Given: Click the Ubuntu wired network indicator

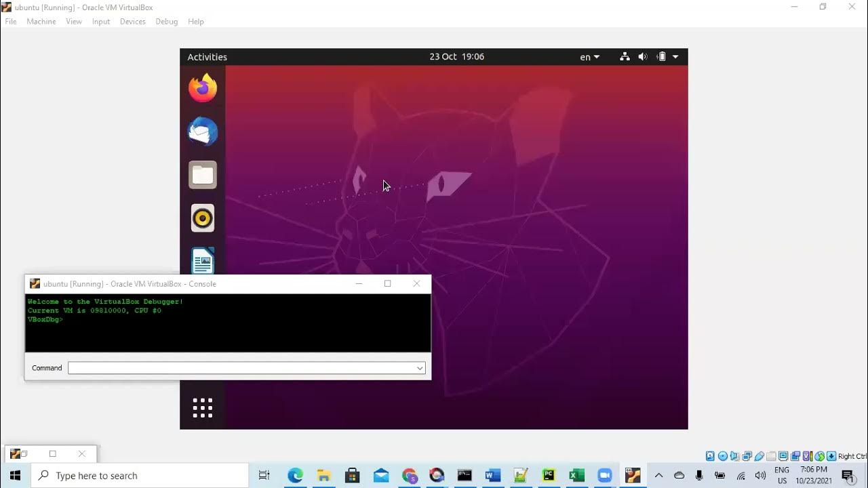Looking at the screenshot, I should point(625,57).
